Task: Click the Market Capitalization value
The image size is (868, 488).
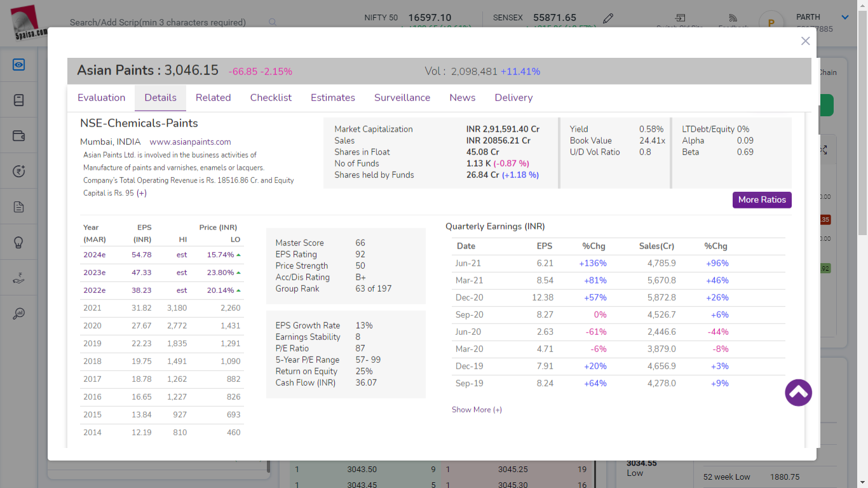Action: (x=503, y=129)
